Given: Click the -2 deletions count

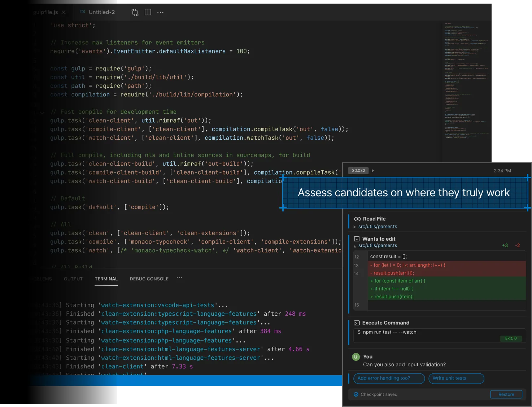Looking at the screenshot, I should click(518, 245).
